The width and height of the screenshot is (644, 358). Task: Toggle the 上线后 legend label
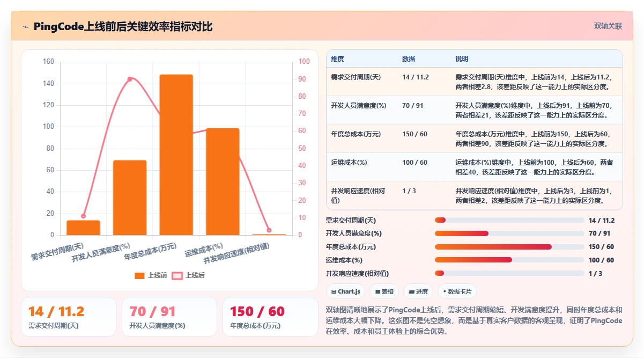(195, 275)
